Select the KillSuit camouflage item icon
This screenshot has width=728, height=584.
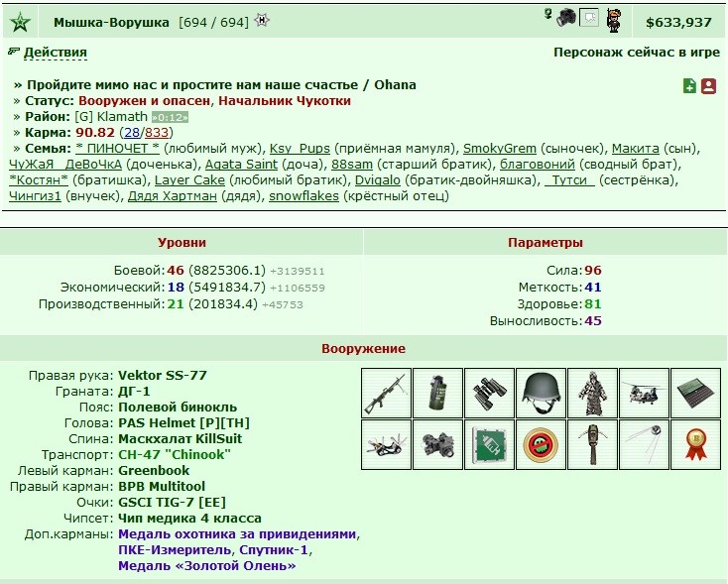click(x=592, y=393)
